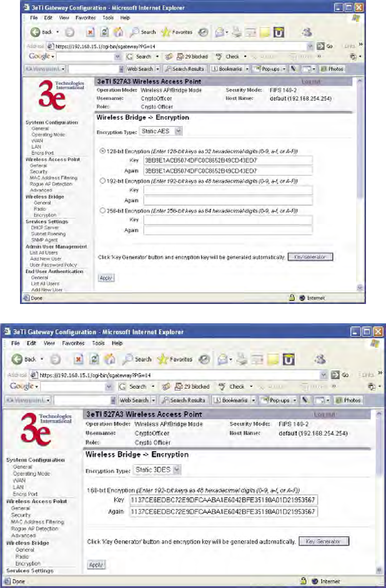386x588 pixels.
Task: Click Forward arrow icon in Static 3DES window
Action: tap(56, 360)
